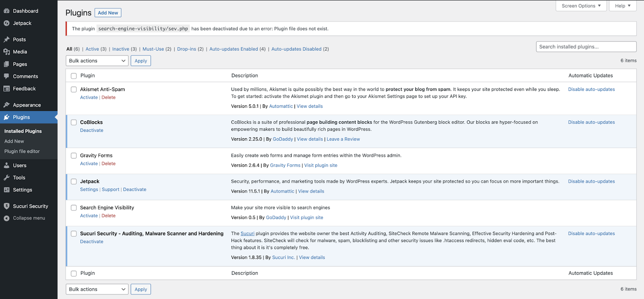Viewport: 644px width, 299px height.
Task: Click the Jetpack icon in sidebar
Action: coord(6,23)
